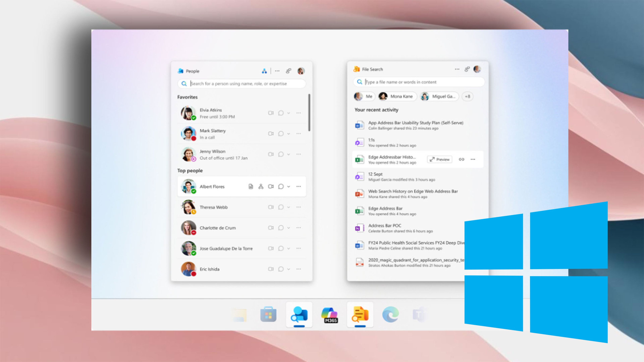
Task: Expand chat options for Mark Slattery
Action: point(288,134)
